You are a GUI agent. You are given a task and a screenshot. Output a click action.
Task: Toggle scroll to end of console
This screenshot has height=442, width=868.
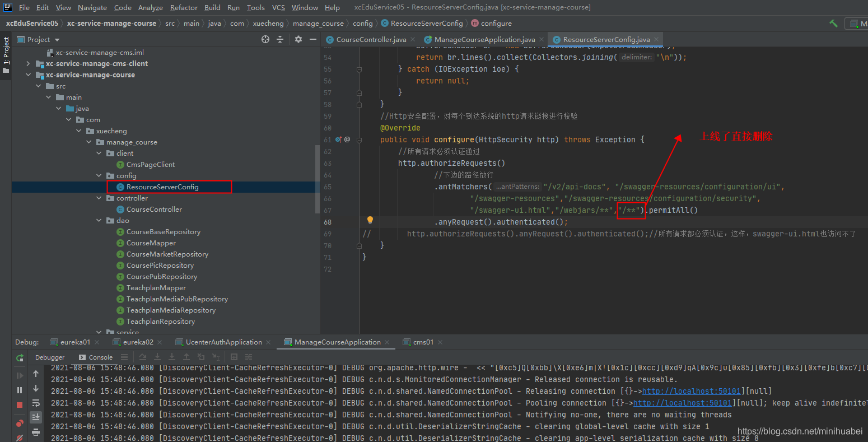[x=36, y=417]
